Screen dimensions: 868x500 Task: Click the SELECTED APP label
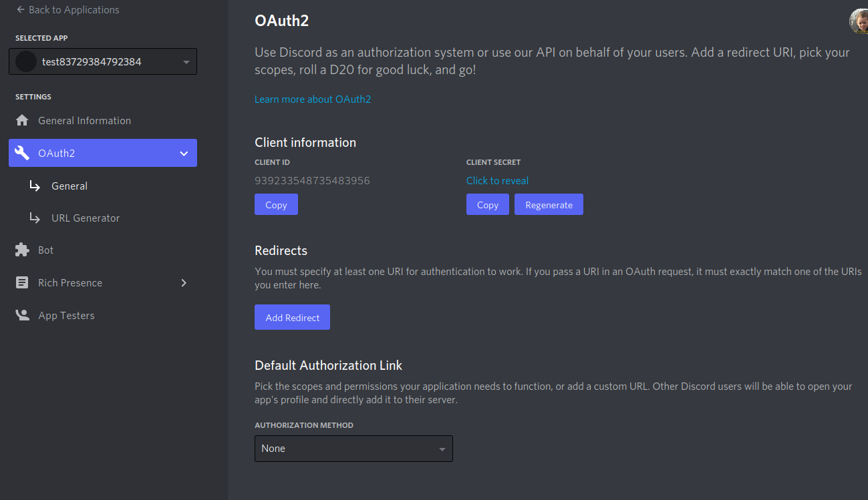41,38
